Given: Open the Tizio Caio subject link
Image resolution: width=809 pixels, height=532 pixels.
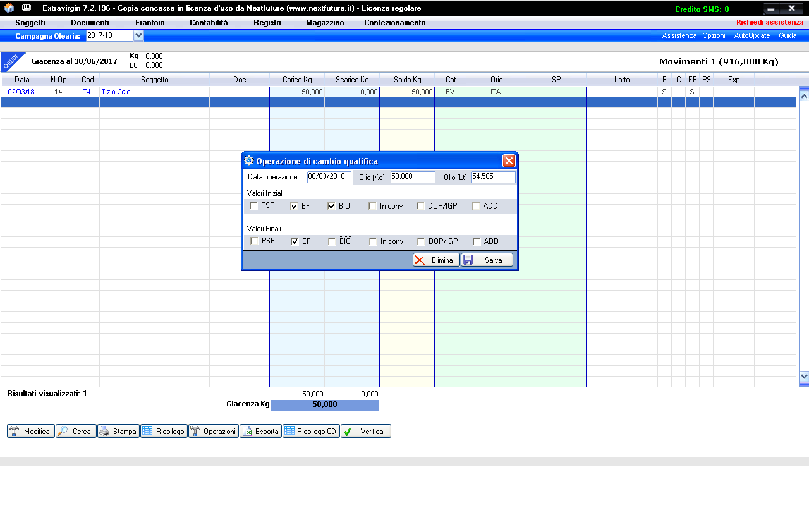Looking at the screenshot, I should click(116, 92).
